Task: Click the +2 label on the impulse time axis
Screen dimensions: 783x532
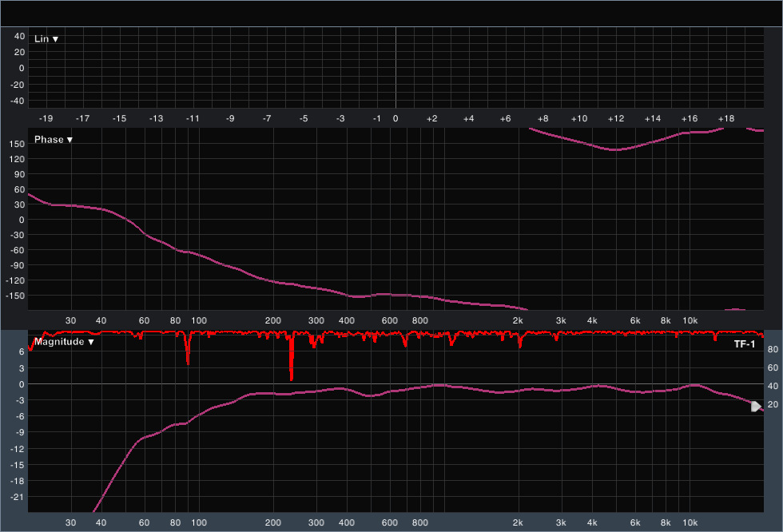Action: coord(431,119)
